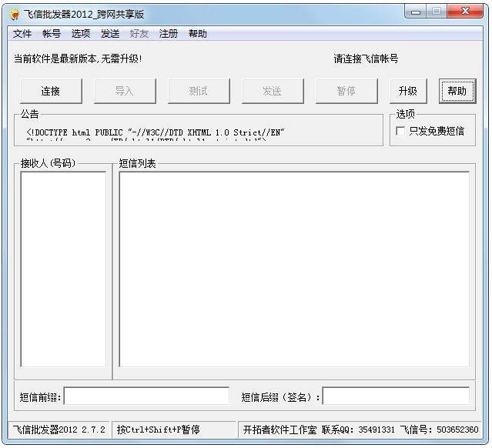Open the 注册 menu
The height and width of the screenshot is (448, 492).
pos(168,34)
